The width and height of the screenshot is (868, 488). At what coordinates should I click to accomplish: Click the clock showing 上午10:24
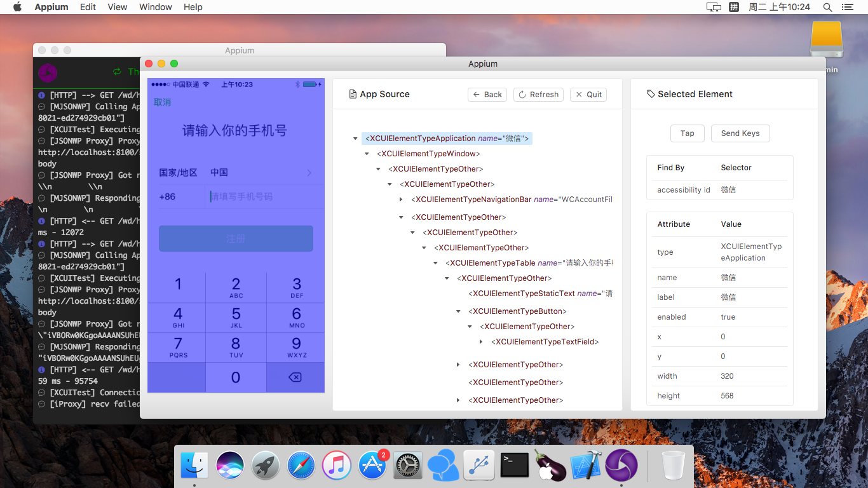780,7
